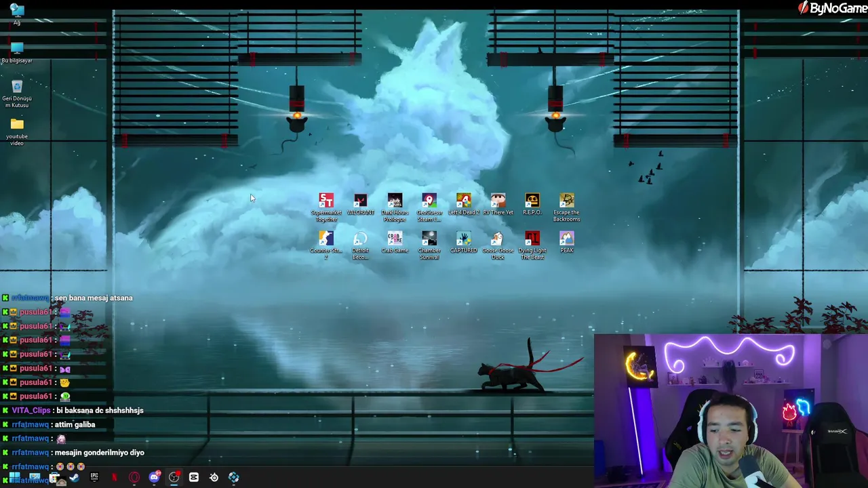Click the blue hexagon taskbar icon
868x488 pixels.
coord(233,477)
